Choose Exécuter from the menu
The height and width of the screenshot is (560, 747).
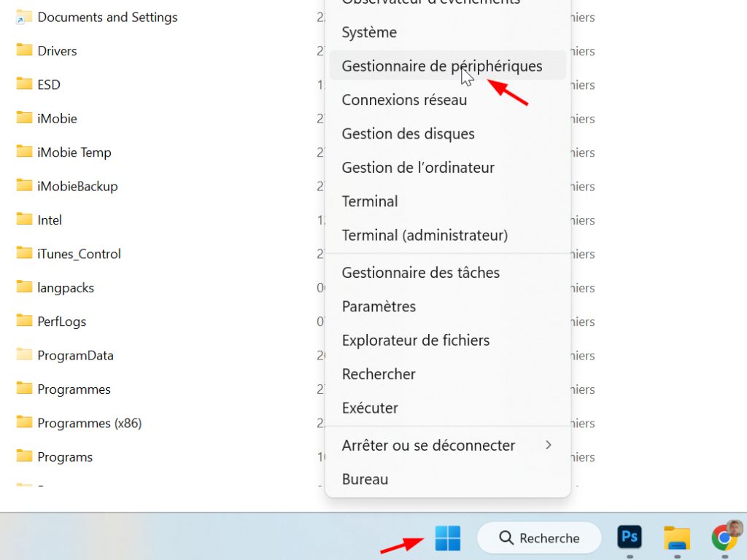click(x=447, y=408)
